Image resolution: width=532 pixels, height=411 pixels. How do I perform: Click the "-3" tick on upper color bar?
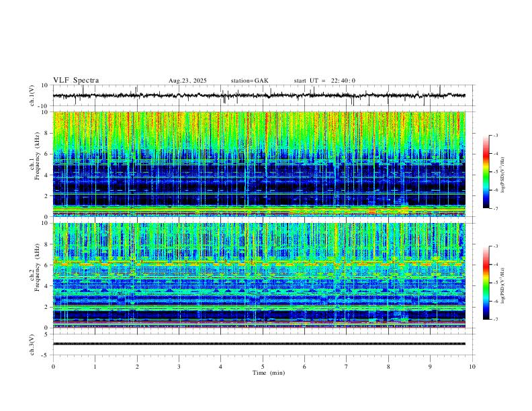click(496, 135)
